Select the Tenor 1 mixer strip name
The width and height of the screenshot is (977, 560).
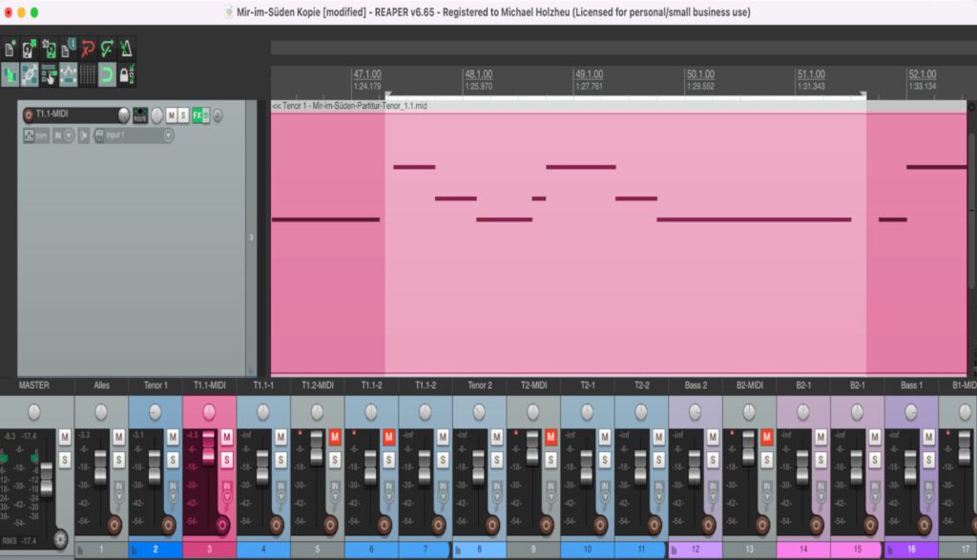tap(156, 385)
